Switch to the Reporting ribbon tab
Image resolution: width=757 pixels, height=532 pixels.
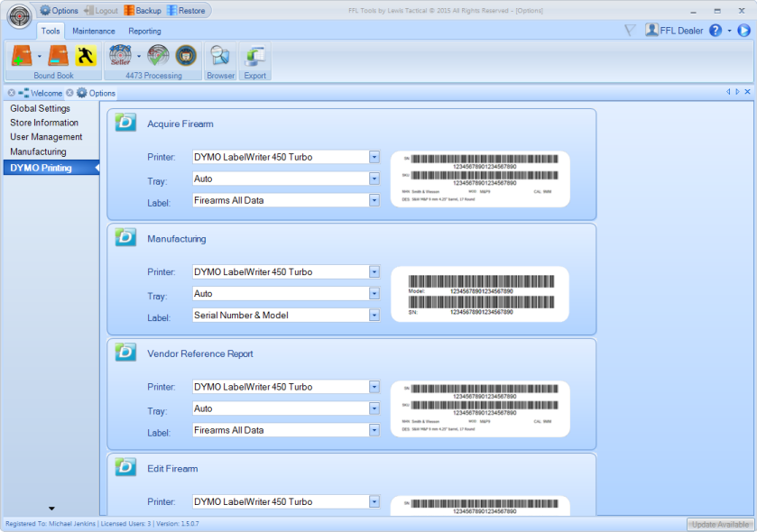tap(144, 31)
